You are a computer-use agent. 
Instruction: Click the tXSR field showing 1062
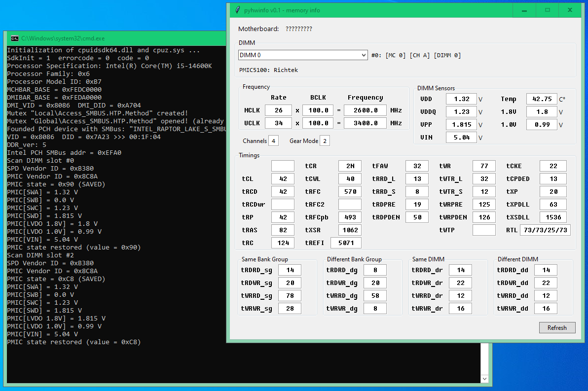[350, 230]
